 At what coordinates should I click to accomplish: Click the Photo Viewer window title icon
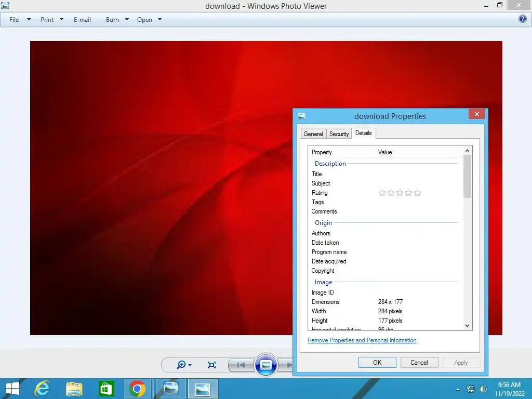click(x=5, y=5)
